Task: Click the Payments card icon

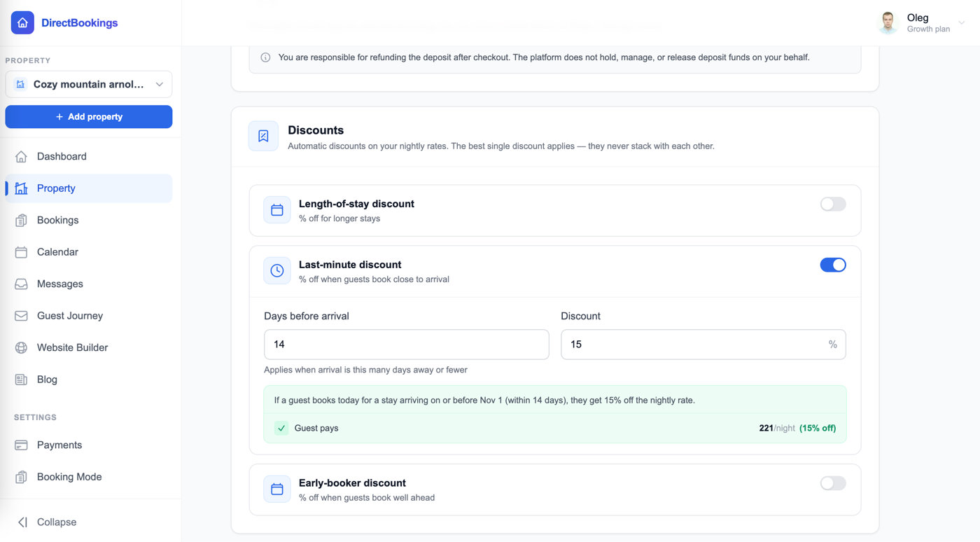Action: click(21, 445)
